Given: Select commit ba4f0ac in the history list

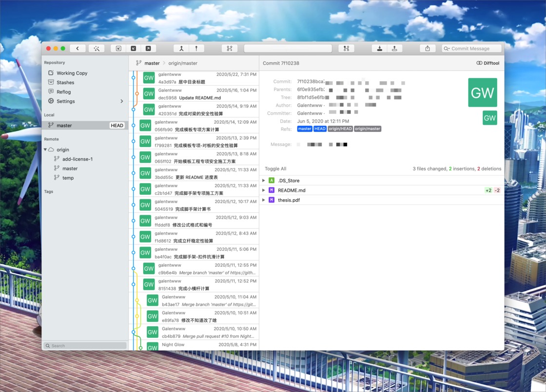Looking at the screenshot, I should (x=194, y=253).
